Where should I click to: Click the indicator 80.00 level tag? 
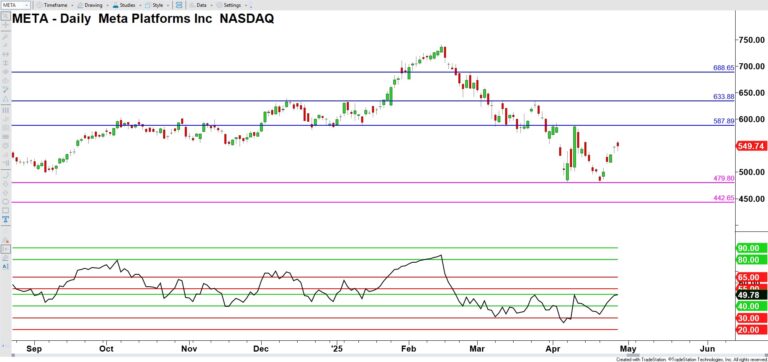(750, 260)
